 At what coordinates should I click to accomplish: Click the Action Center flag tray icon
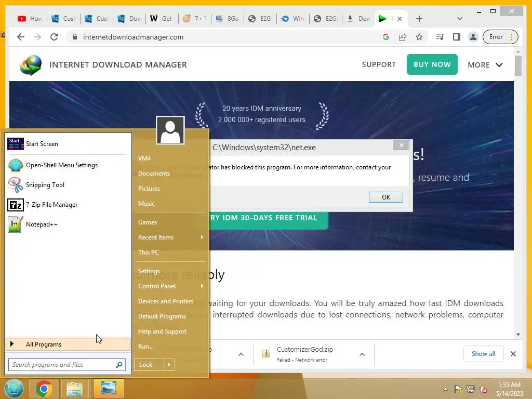click(x=458, y=389)
